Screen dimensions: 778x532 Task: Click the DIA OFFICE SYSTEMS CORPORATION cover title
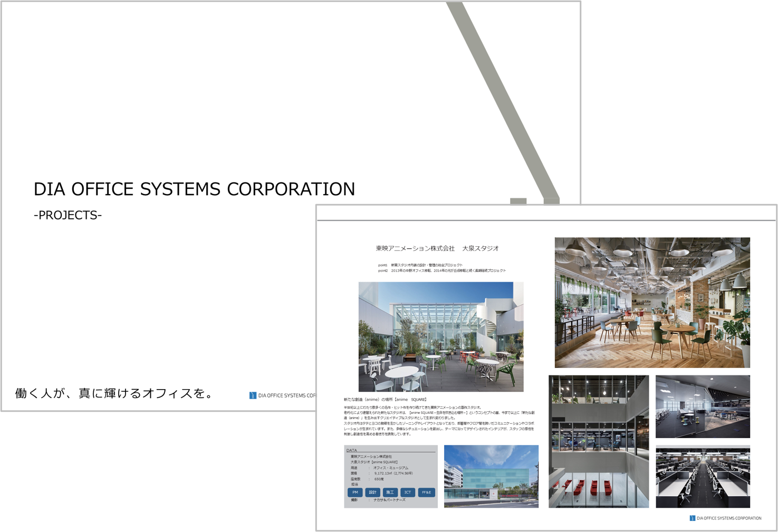[194, 189]
